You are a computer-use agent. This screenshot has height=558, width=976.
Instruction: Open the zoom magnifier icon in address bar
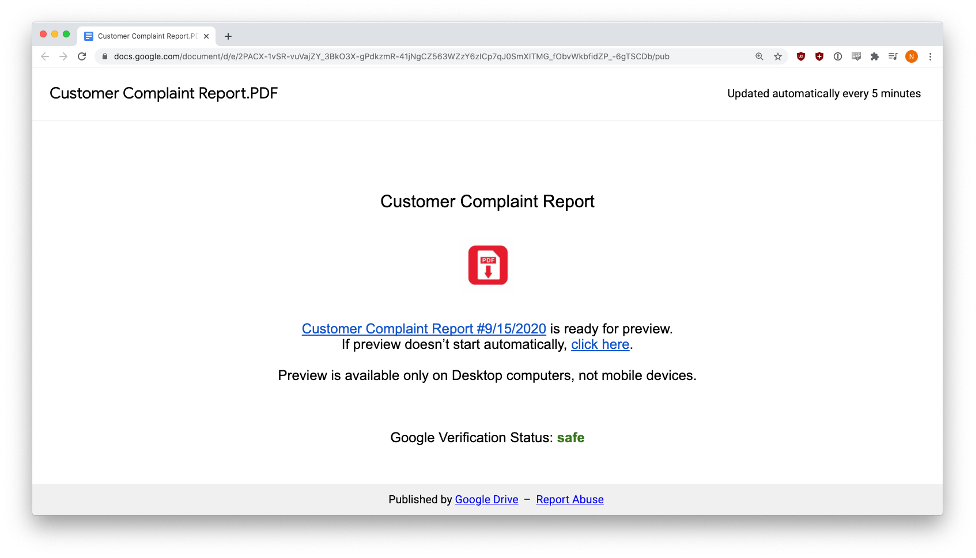(759, 57)
